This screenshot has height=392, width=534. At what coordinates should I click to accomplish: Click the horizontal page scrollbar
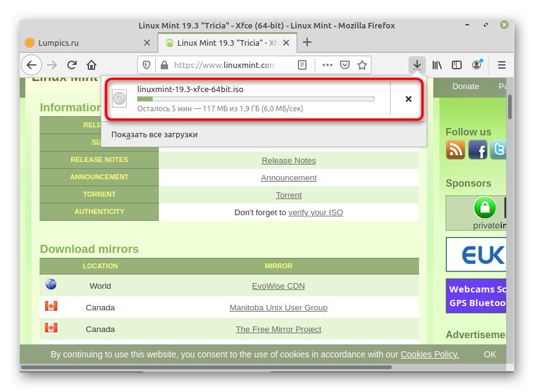tap(206, 367)
